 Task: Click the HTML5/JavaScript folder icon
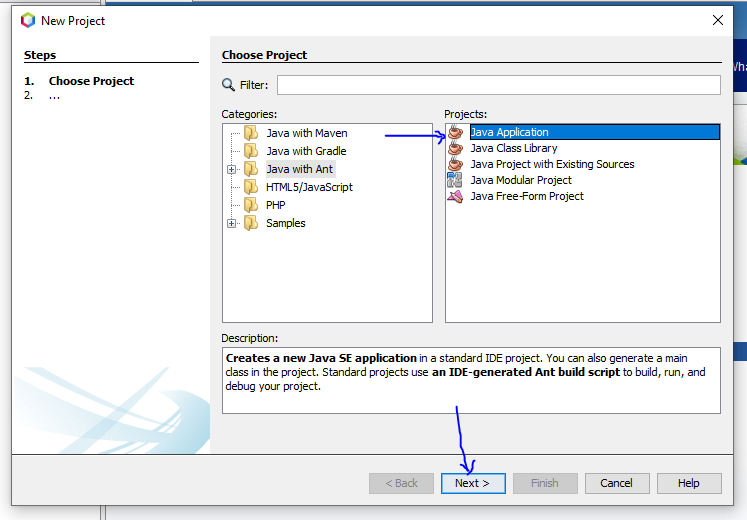(x=251, y=187)
